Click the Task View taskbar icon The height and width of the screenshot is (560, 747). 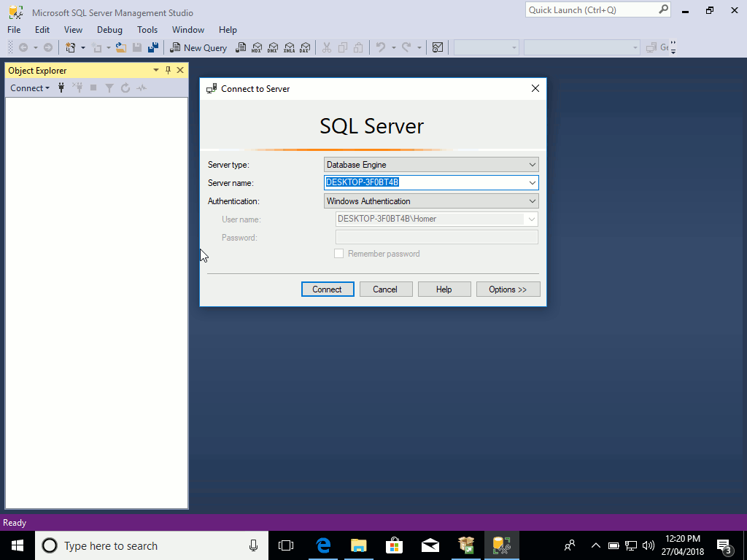tap(286, 545)
